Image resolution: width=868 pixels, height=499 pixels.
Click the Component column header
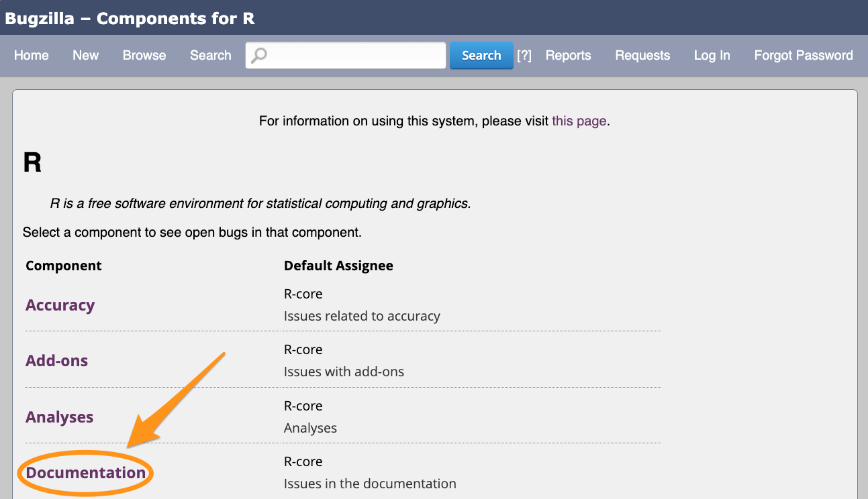tap(63, 266)
